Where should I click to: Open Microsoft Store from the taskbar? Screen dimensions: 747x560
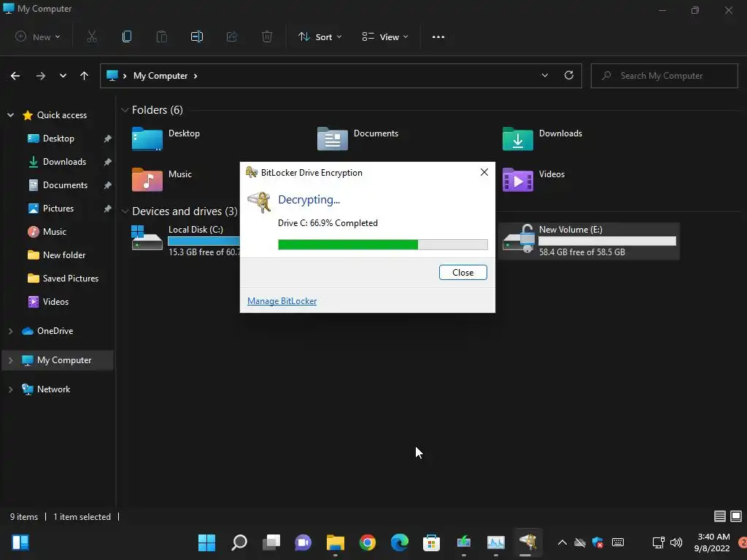[431, 542]
